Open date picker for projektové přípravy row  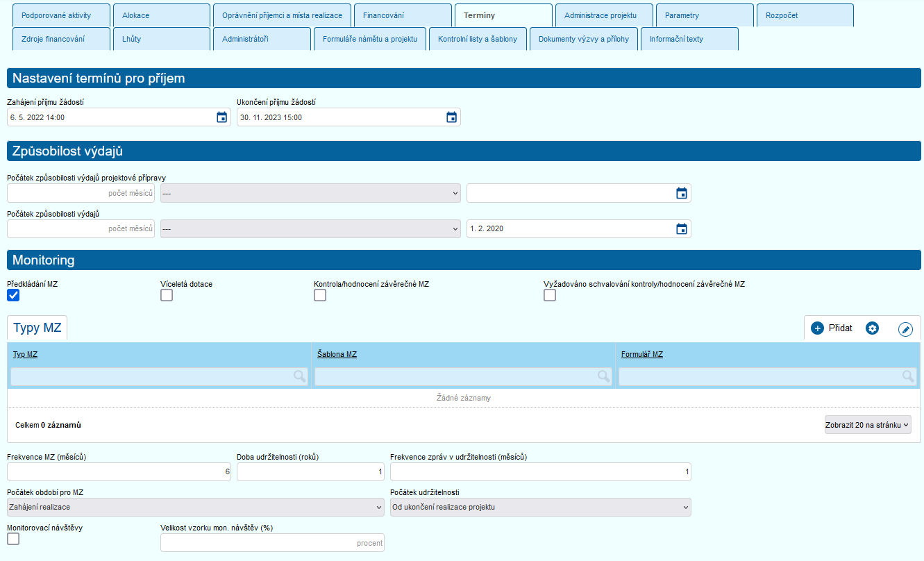point(682,193)
